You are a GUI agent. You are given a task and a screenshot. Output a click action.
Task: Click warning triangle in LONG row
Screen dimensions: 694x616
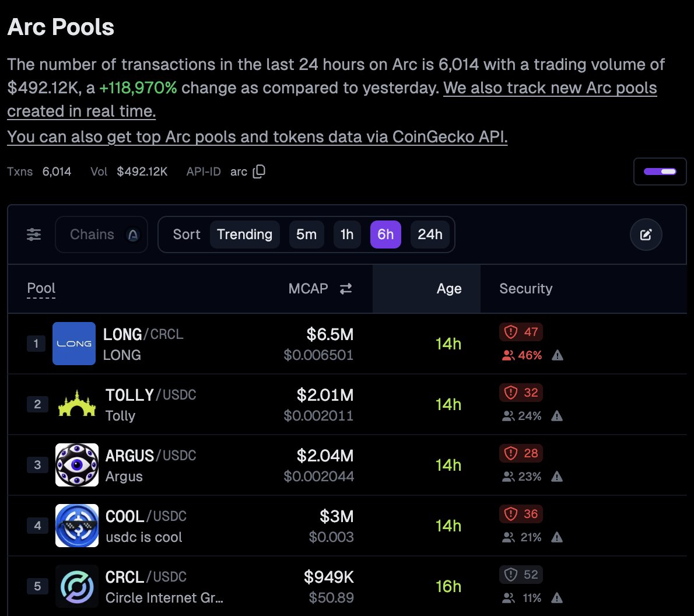(x=557, y=355)
